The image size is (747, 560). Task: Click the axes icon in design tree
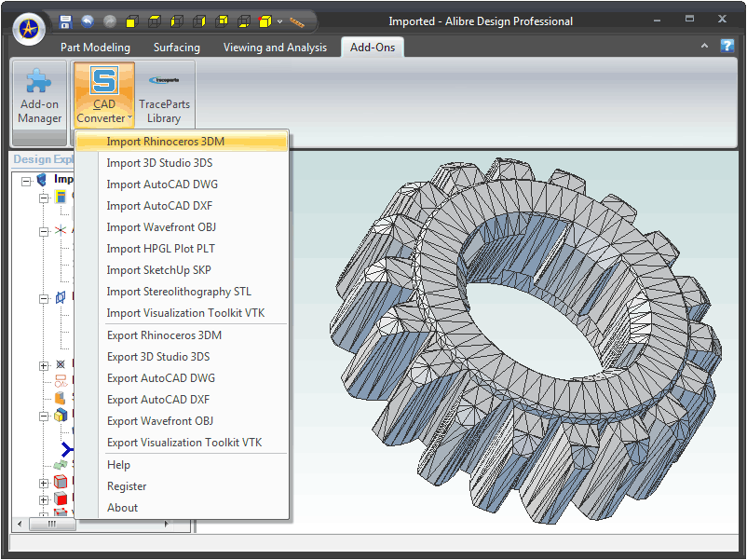(61, 231)
